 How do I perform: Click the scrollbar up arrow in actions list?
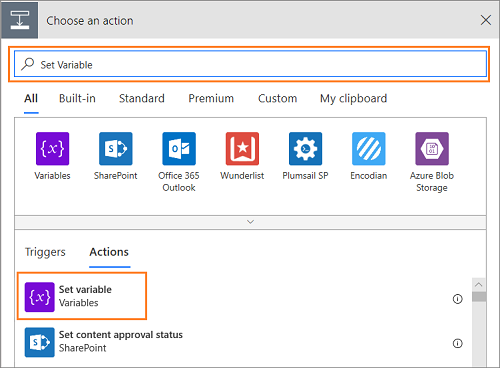coord(479,284)
